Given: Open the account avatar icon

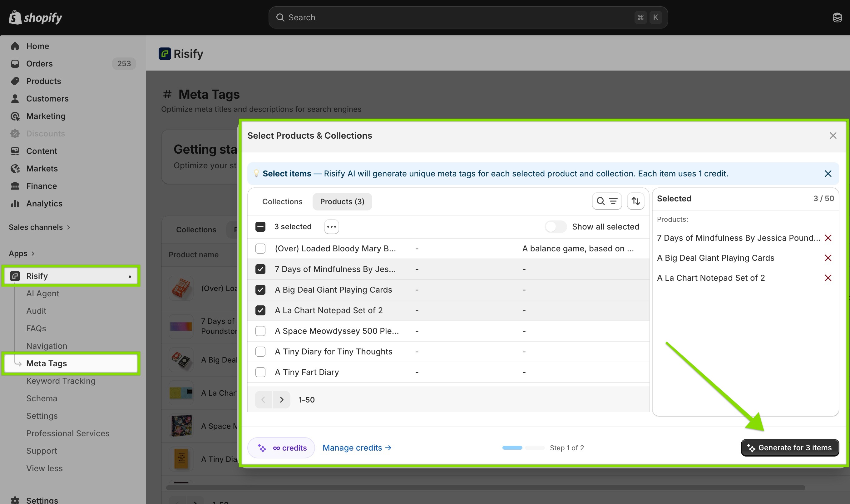Looking at the screenshot, I should (x=837, y=17).
